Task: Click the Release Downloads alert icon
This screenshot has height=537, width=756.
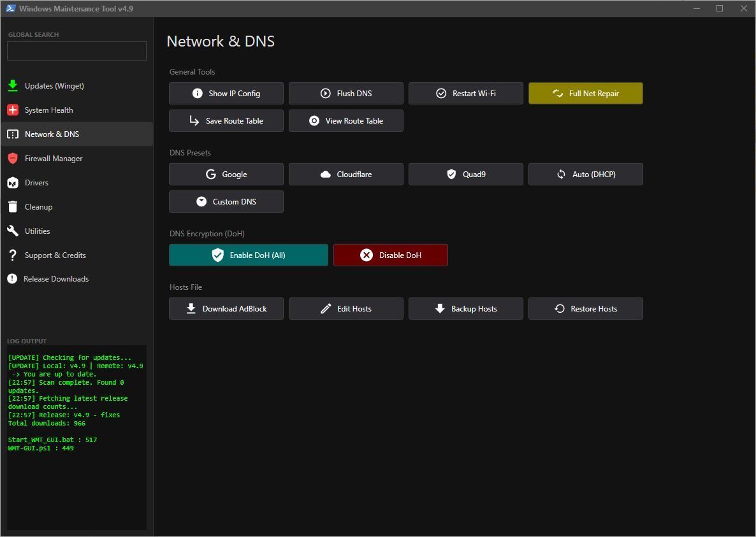Action: click(x=12, y=279)
